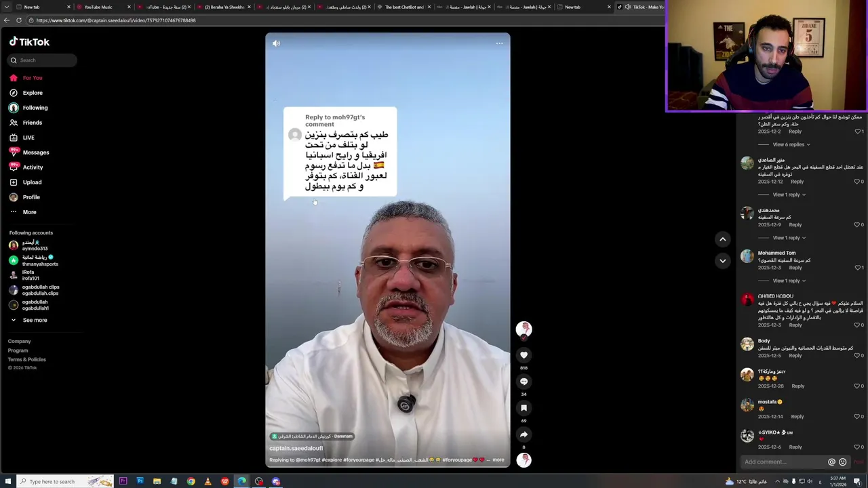Open followed account irofa101
This screenshot has height=488, width=868.
(x=31, y=275)
